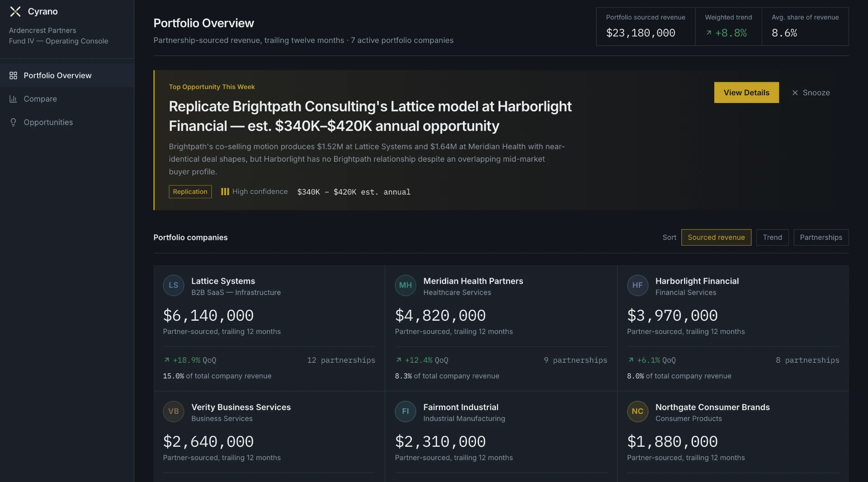This screenshot has width=868, height=482.
Task: Go to the Compare page
Action: (x=67, y=99)
